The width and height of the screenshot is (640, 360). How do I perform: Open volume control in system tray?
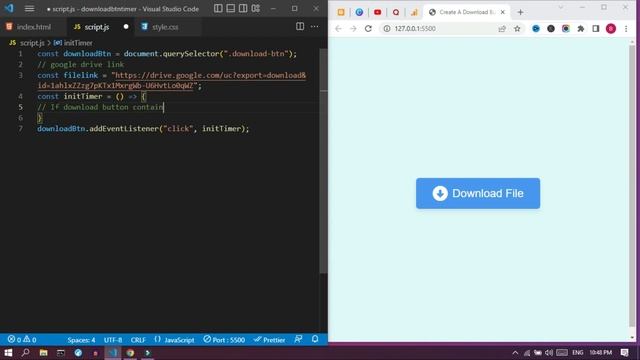click(549, 353)
